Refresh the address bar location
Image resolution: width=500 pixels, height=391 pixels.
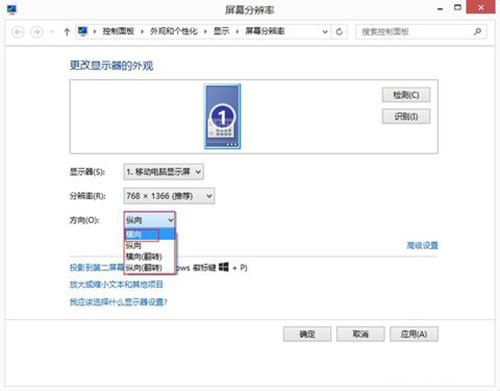click(x=339, y=32)
